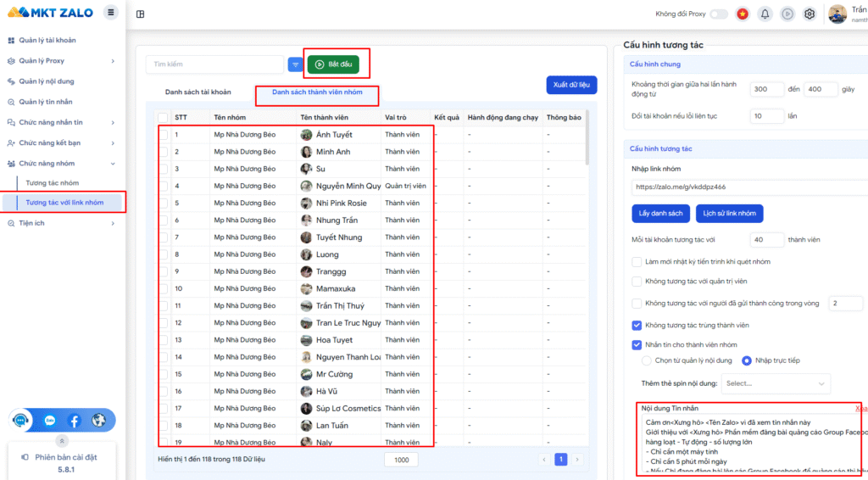Click the notification bell icon

pos(765,14)
